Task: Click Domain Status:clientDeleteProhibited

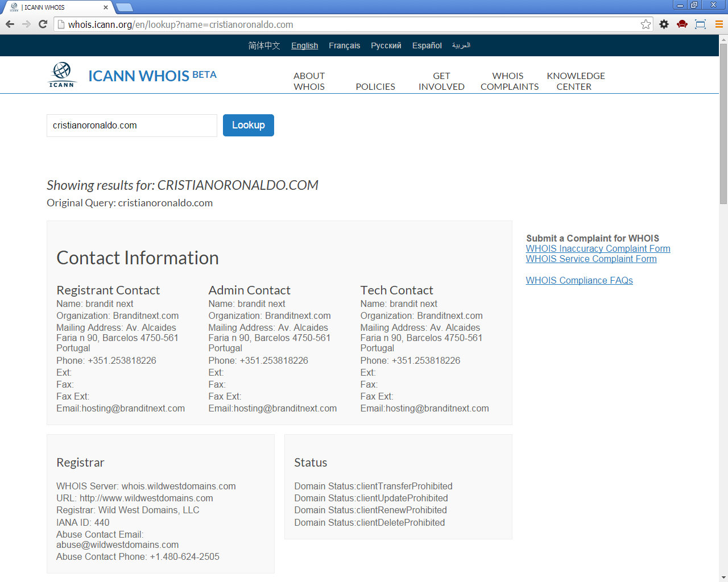Action: pos(370,523)
